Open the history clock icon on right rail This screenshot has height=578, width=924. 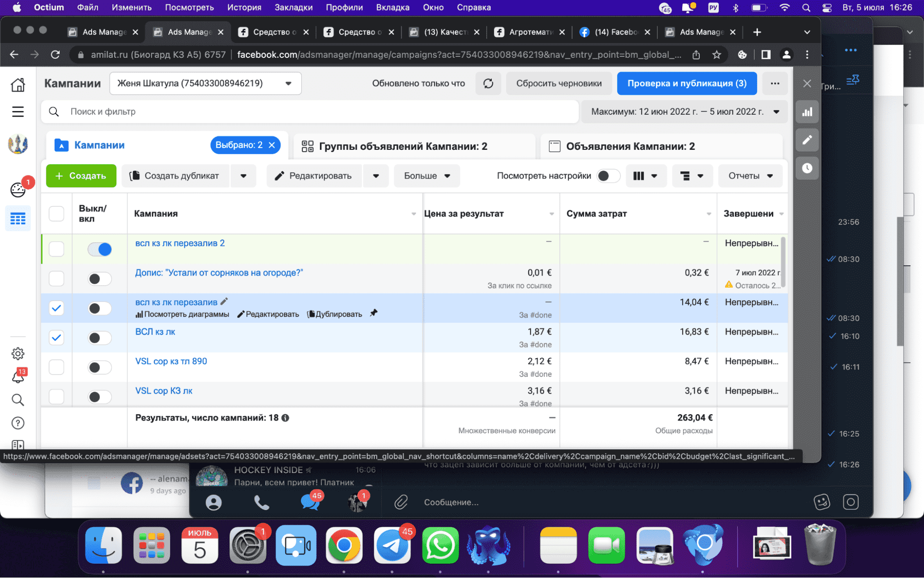(807, 168)
